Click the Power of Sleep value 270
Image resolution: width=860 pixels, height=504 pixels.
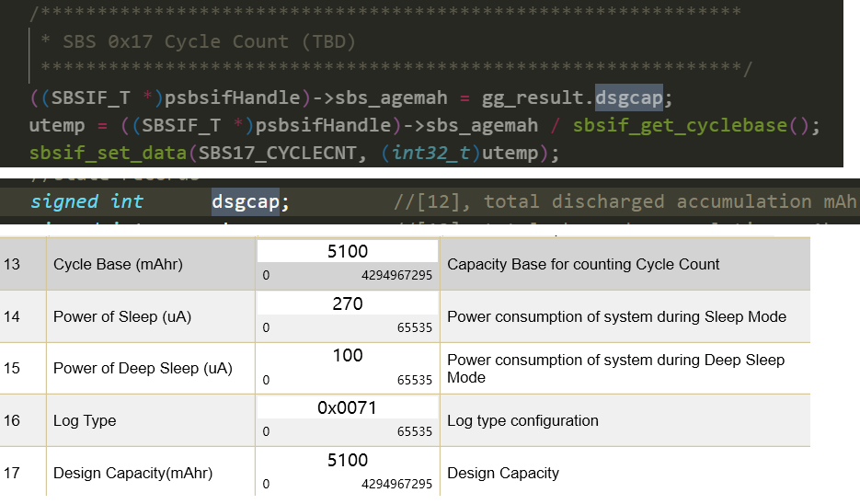click(347, 304)
